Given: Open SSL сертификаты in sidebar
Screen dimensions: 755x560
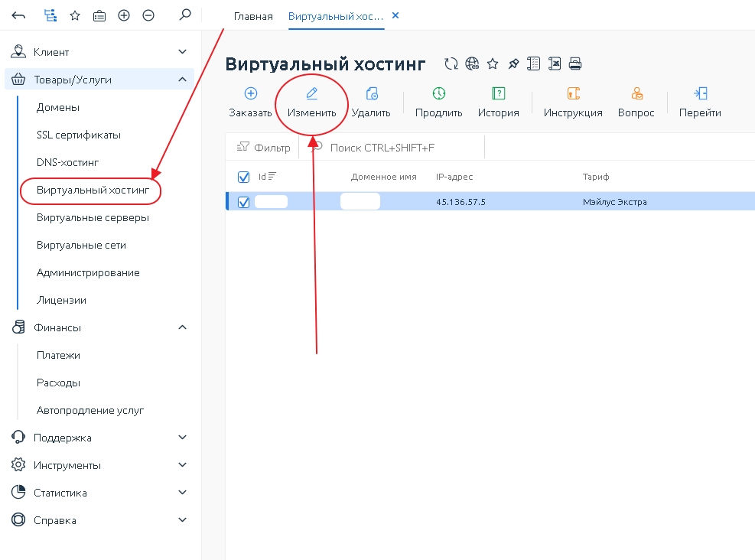Looking at the screenshot, I should 79,135.
